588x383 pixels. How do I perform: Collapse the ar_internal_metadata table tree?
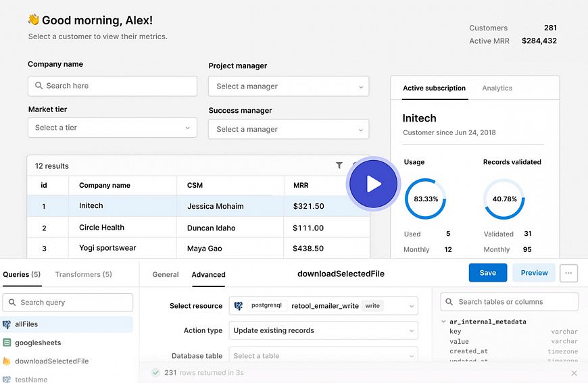click(x=443, y=322)
